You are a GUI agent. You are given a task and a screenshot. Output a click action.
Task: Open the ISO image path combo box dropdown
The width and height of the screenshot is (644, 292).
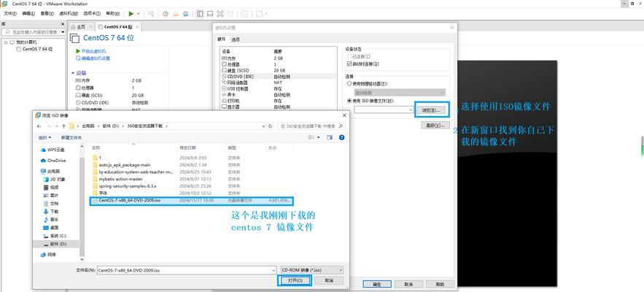(x=411, y=109)
